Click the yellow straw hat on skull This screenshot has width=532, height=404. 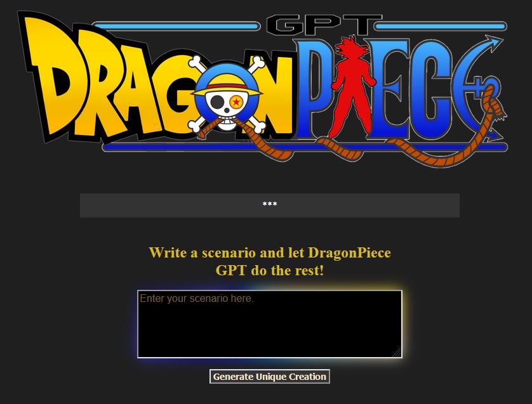[x=227, y=86]
